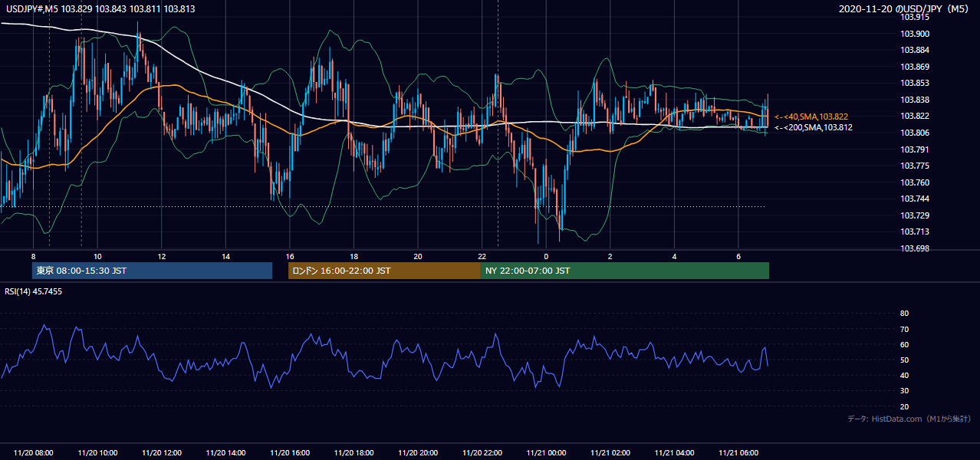Click the 11/21 02:00 date axis label

tap(610, 453)
